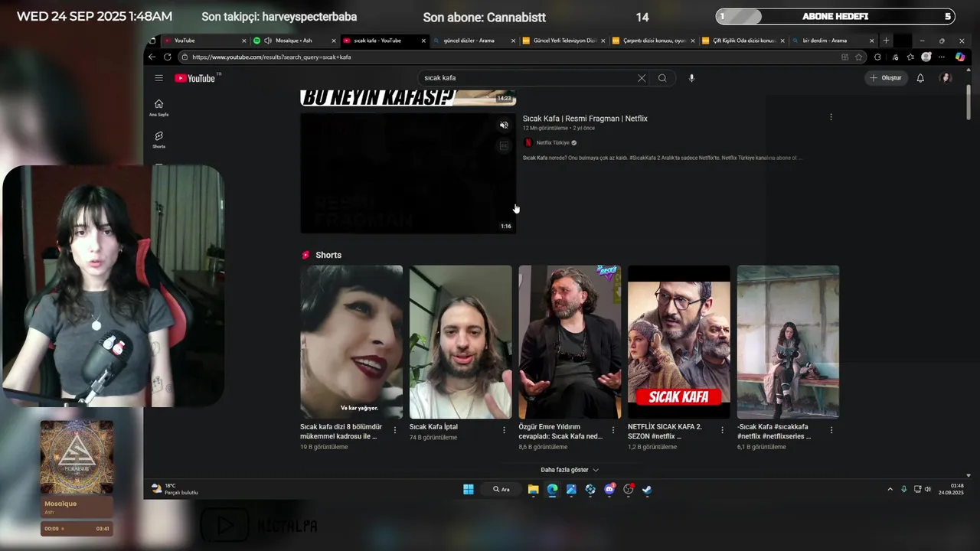
Task: Open 'Sıcak Kafa | Resmi Fragman | Netflix' title
Action: coord(585,119)
